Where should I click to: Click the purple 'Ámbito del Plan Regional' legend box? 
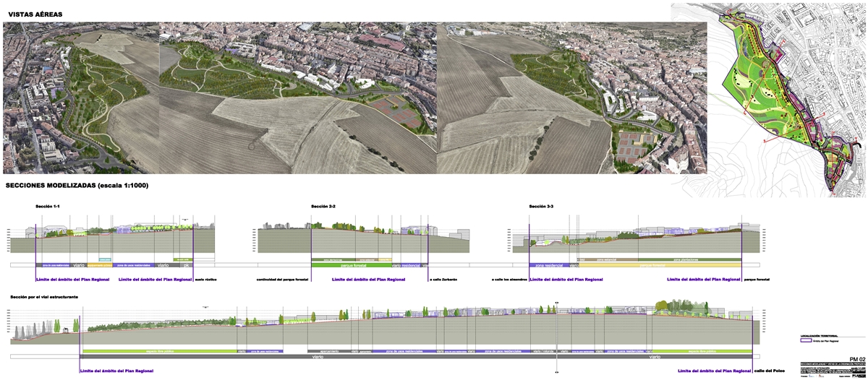[806, 340]
